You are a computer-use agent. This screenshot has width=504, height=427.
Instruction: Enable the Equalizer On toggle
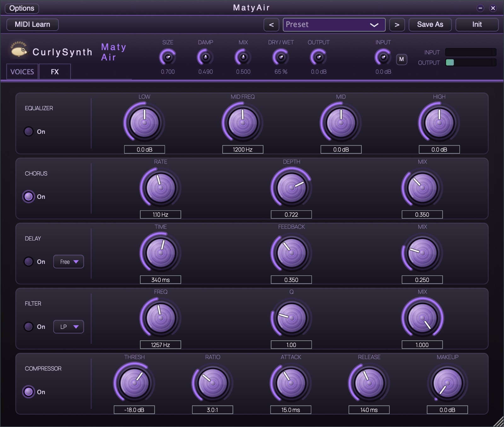[29, 132]
